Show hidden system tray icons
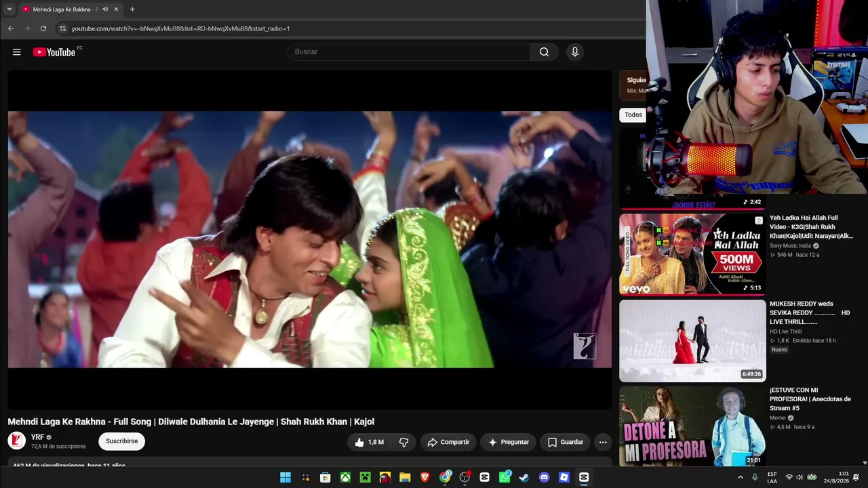Screen dimensions: 868x488 pyautogui.click(x=740, y=478)
